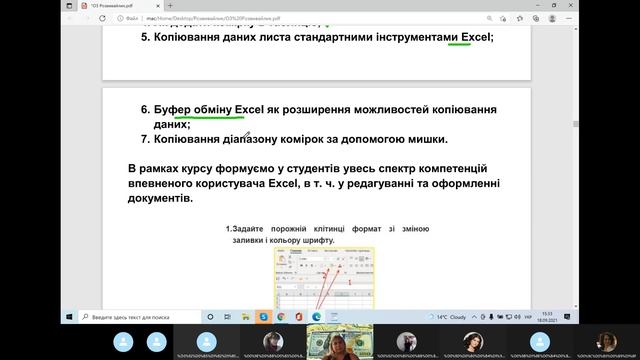Viewport: 640px width, 360px height.
Task: Open the Collections icon in Edge toolbar
Action: point(536,18)
